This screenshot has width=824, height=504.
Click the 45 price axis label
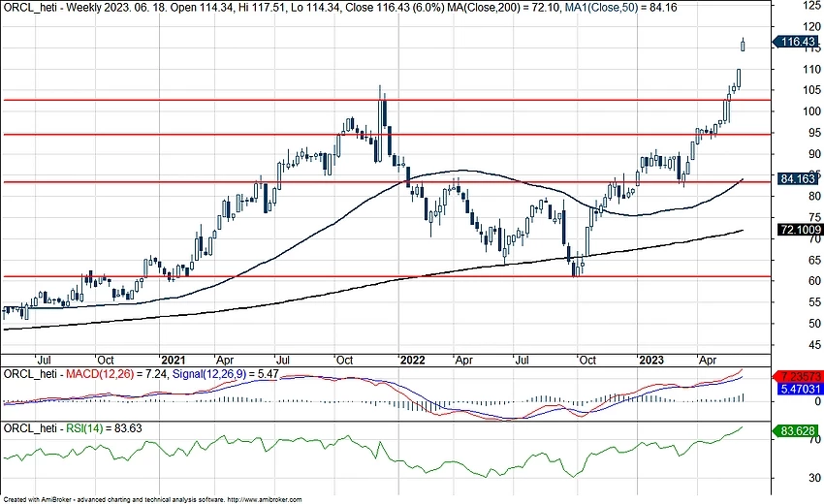(x=814, y=345)
